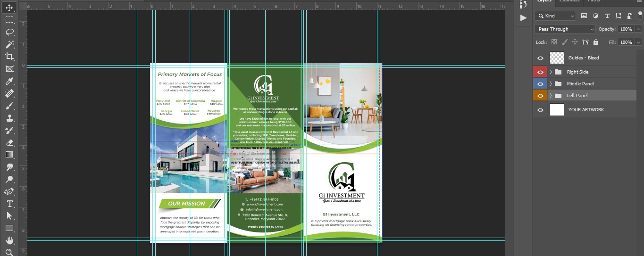Select the Horizontal Type tool
This screenshot has height=256, width=644.
pyautogui.click(x=9, y=204)
